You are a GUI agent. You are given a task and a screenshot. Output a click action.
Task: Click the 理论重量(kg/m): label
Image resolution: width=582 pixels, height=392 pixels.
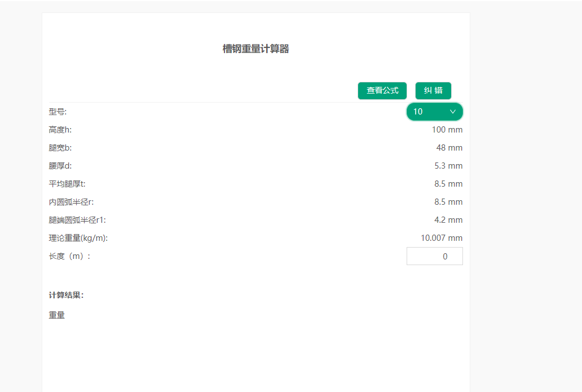click(x=78, y=238)
